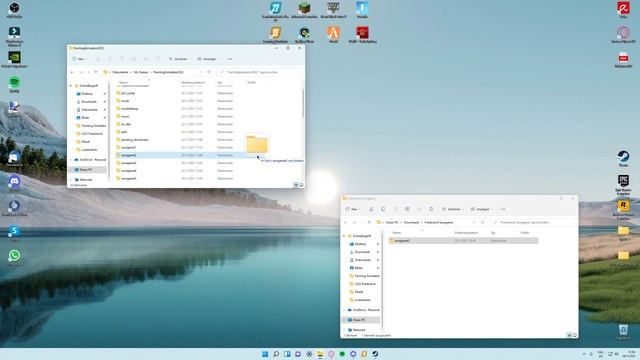Open the Neu dropdown in the Frederick Savegame window
Screen dimensions: 640x360
tap(352, 209)
